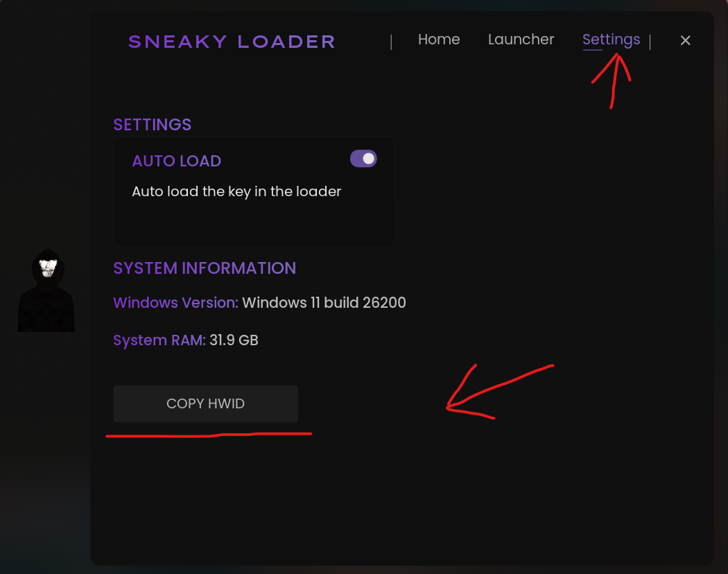This screenshot has width=728, height=574.
Task: Click the 'Windows 11 build 26200' value
Action: pyautogui.click(x=324, y=303)
